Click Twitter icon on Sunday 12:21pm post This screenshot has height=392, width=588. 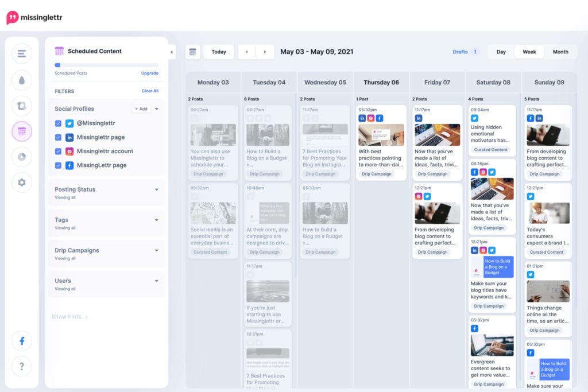(x=530, y=196)
